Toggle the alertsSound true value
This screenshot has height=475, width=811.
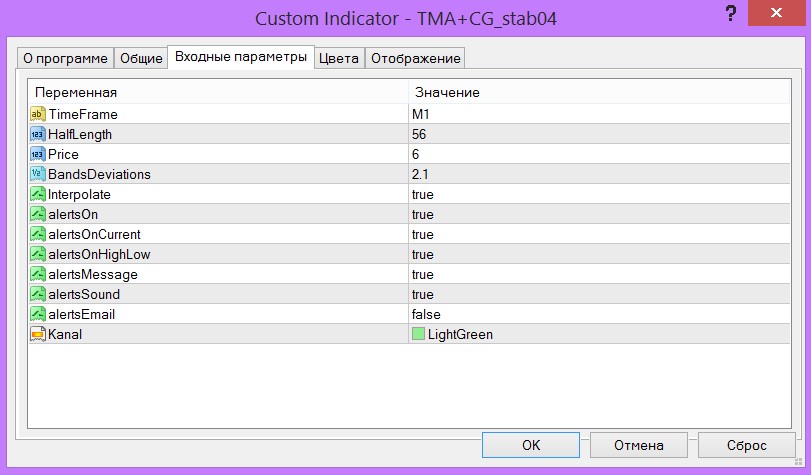599,294
